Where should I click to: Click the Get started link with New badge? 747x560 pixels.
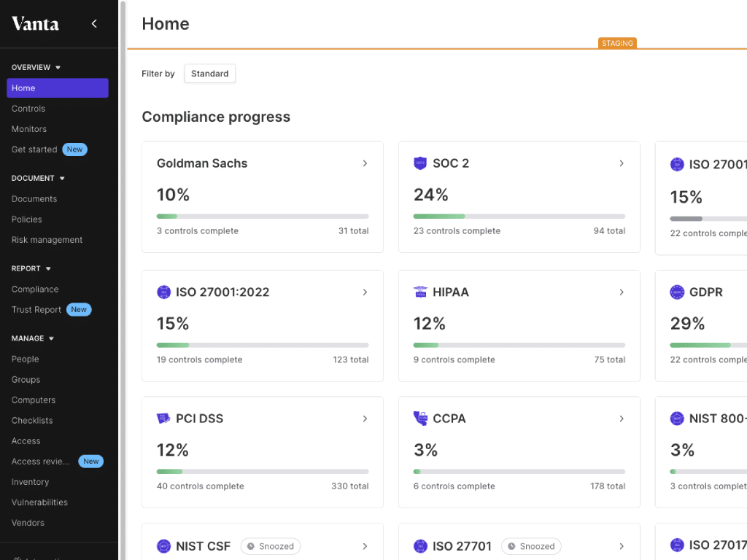click(35, 149)
